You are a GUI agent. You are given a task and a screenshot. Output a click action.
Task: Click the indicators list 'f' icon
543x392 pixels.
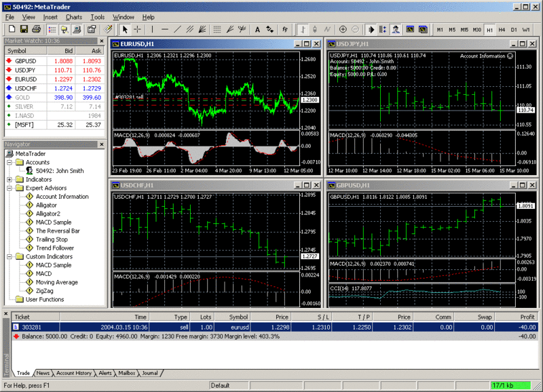pyautogui.click(x=285, y=29)
